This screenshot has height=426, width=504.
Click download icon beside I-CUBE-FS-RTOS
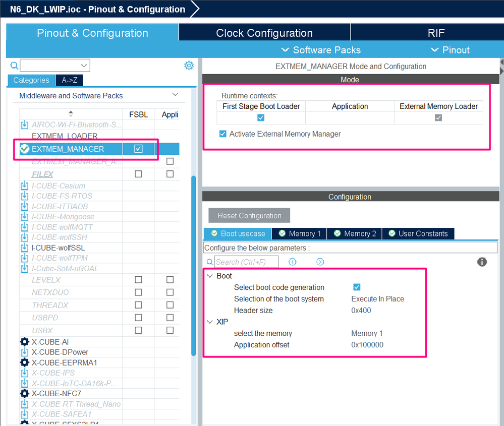[24, 196]
